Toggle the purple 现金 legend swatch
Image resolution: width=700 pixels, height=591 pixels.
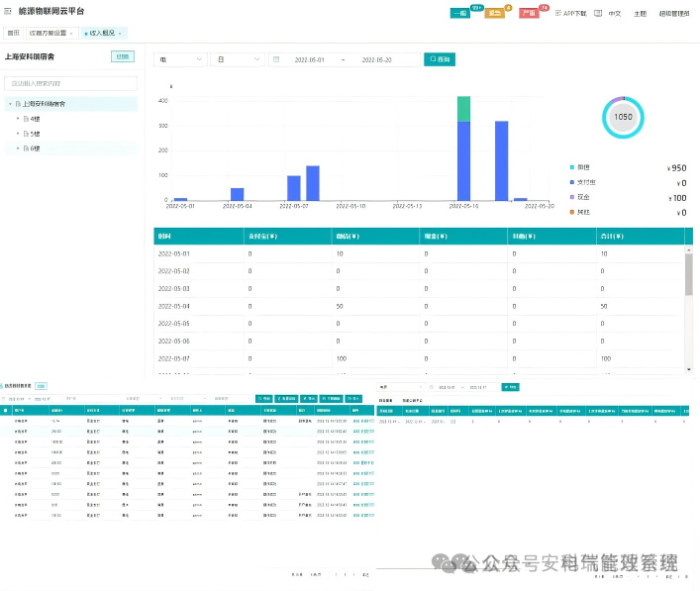click(572, 197)
